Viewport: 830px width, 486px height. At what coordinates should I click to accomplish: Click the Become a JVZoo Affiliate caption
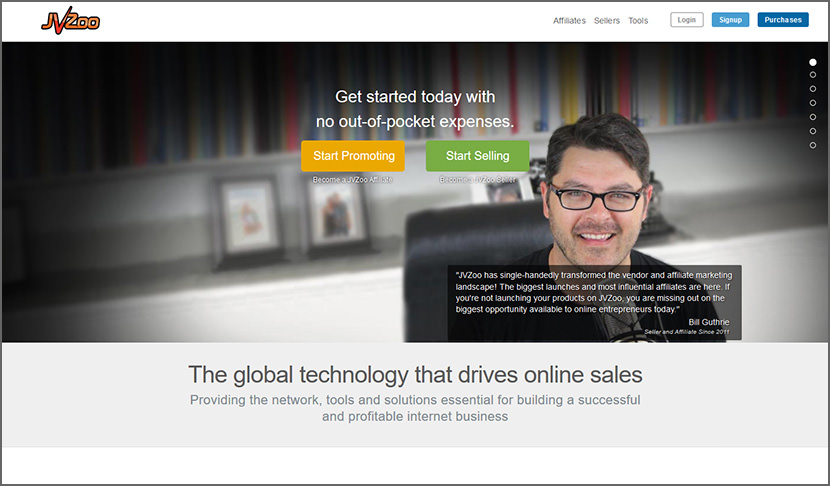click(x=353, y=179)
